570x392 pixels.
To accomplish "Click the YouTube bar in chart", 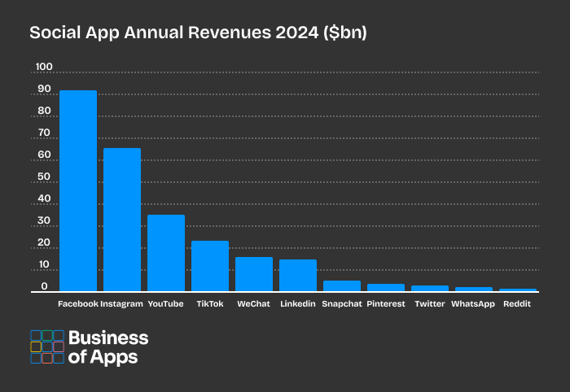I will [x=166, y=253].
